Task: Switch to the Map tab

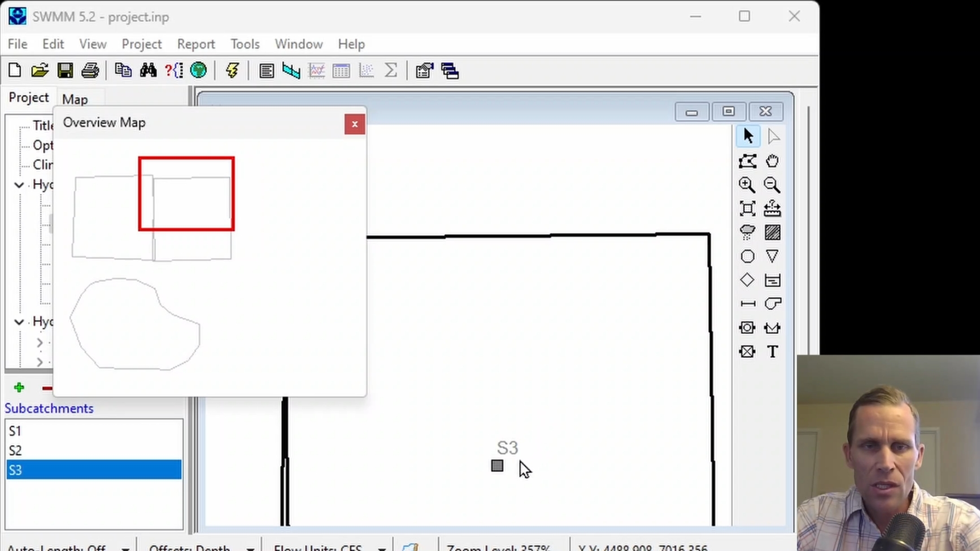Action: (x=75, y=99)
